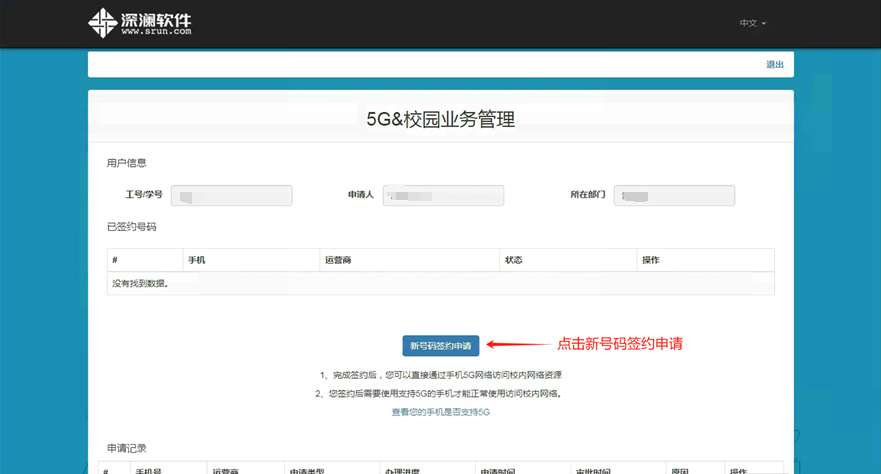The image size is (881, 474).
Task: Click the 5G&校园业务管理 page title
Action: coord(440,120)
